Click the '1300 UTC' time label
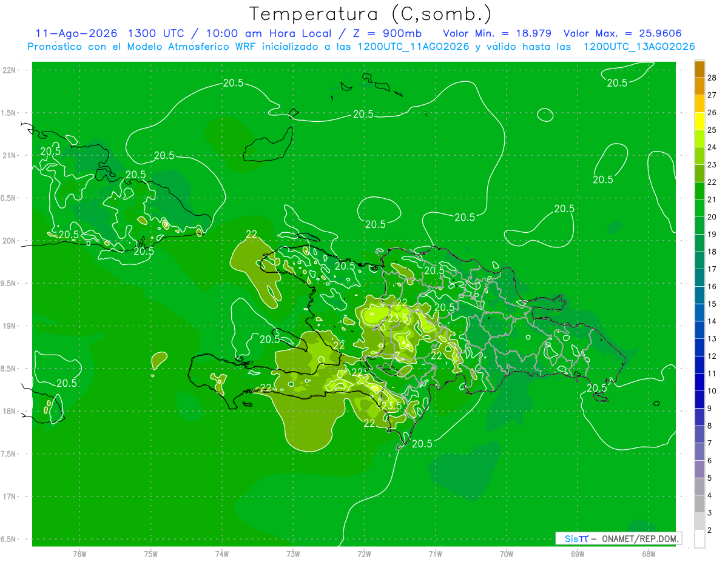The image size is (728, 562). pos(157,33)
